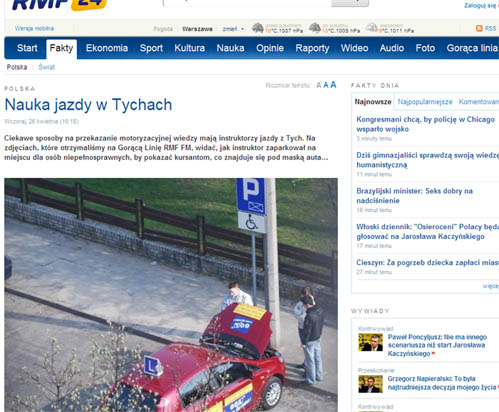Viewport: 499px width, 412px height.
Task: Open the Fakty navigation tab
Action: coord(61,48)
